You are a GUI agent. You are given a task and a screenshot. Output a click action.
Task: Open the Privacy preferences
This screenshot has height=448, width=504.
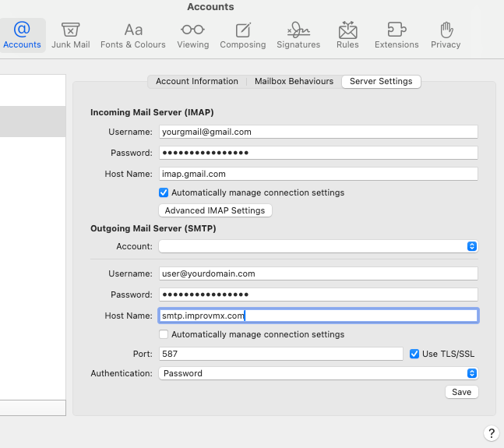pyautogui.click(x=446, y=35)
